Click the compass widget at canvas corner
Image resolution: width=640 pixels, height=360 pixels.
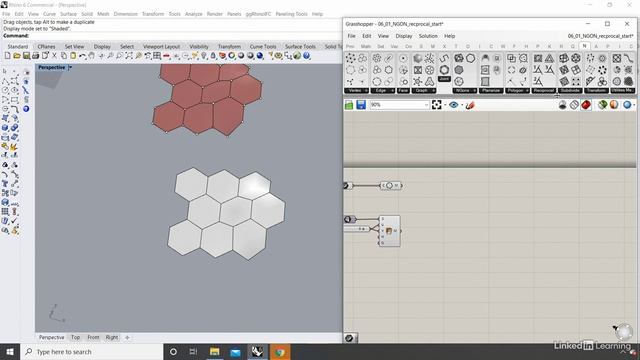(624, 331)
